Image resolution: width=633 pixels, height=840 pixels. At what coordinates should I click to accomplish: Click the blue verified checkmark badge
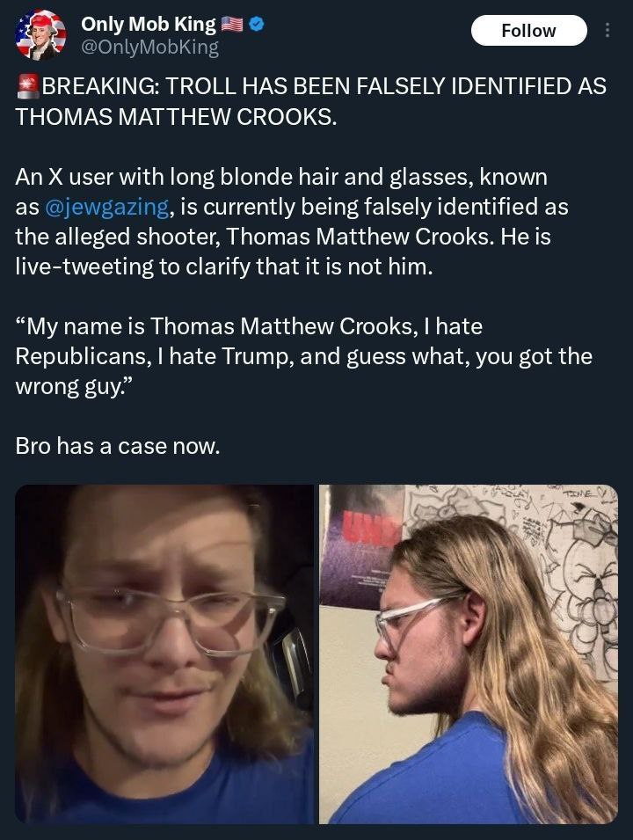(x=257, y=24)
